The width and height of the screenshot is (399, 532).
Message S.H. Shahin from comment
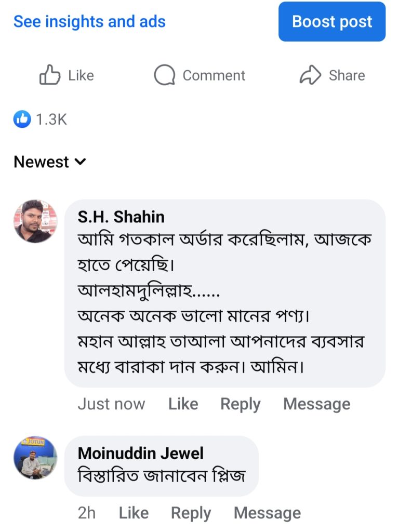pos(316,404)
